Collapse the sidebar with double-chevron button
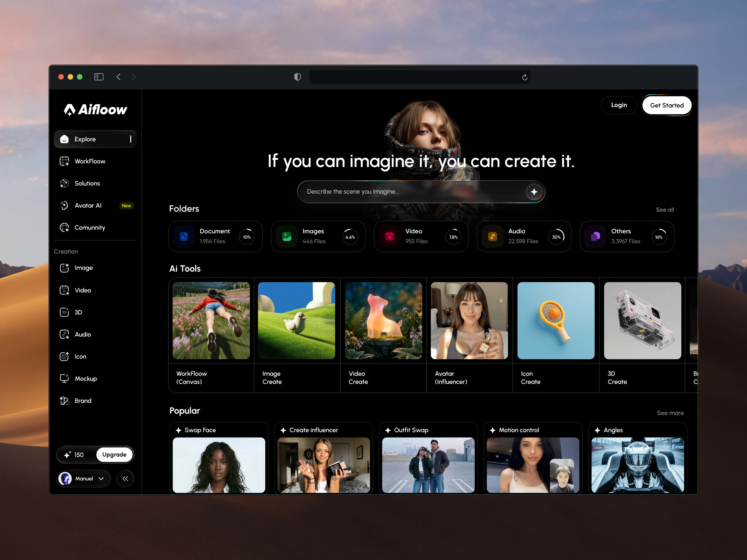747x560 pixels. pos(125,479)
